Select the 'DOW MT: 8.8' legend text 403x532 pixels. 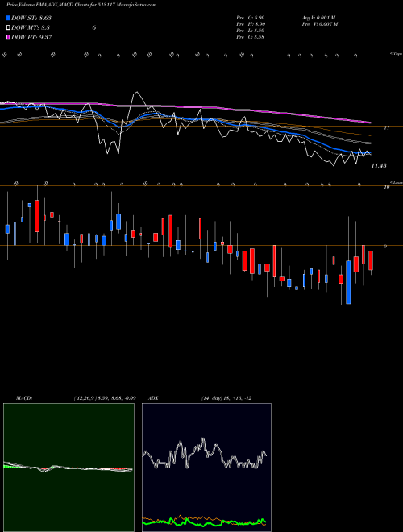coord(31,28)
